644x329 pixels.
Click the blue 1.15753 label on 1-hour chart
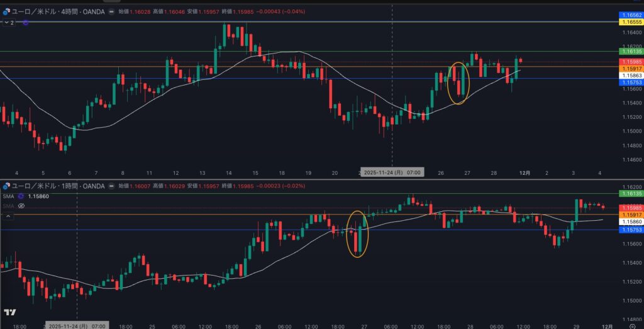pyautogui.click(x=631, y=230)
